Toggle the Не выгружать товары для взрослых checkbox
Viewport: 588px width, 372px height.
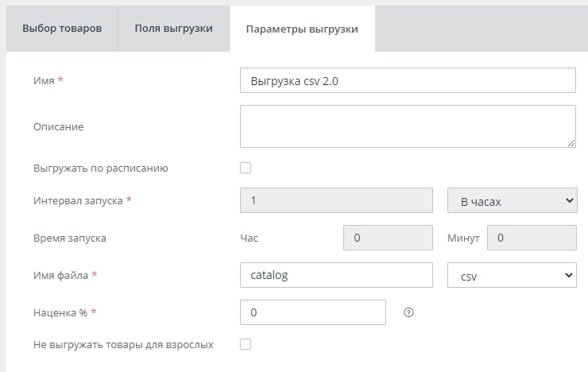[246, 344]
